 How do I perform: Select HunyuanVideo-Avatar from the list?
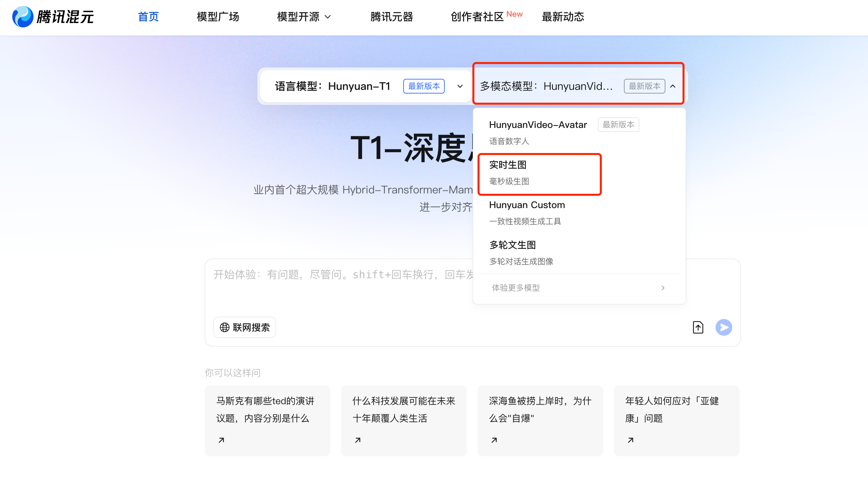click(x=538, y=125)
